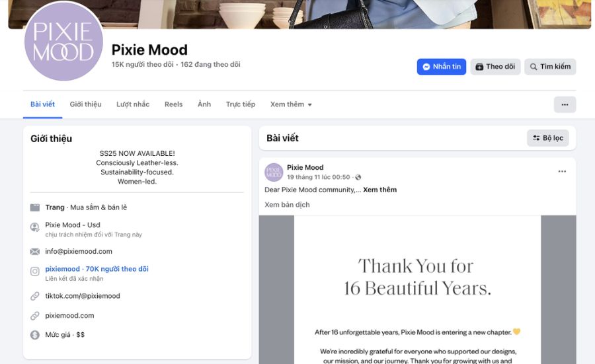Click the post's public globe privacy icon

point(358,177)
